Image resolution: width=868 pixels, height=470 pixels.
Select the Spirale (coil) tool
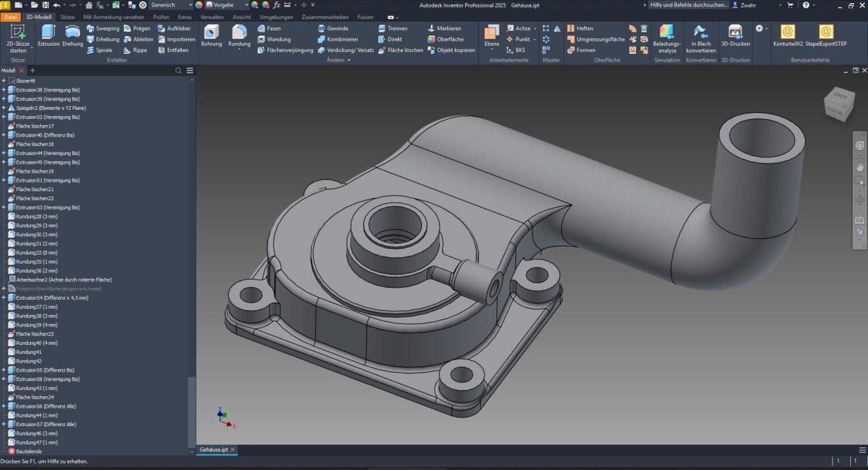click(100, 50)
